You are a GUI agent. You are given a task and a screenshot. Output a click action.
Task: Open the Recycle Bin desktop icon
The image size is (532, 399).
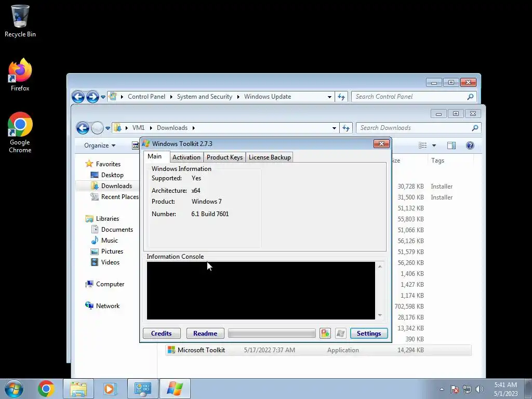pyautogui.click(x=20, y=21)
